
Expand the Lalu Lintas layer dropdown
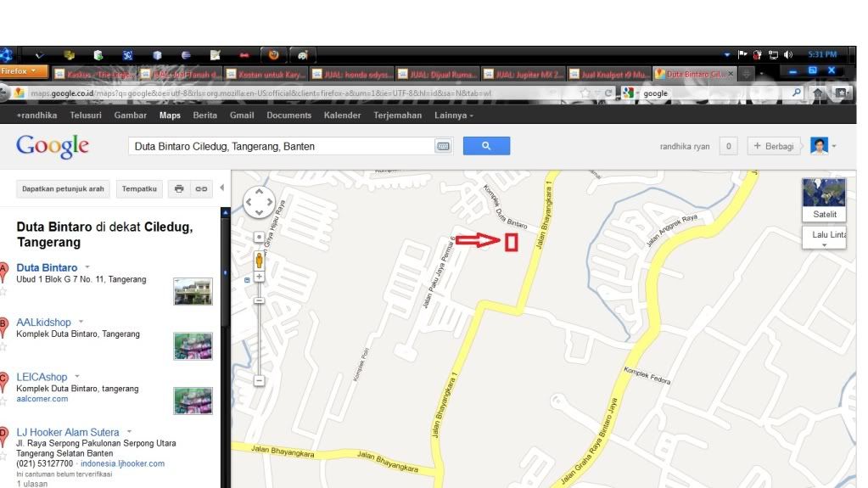(824, 244)
